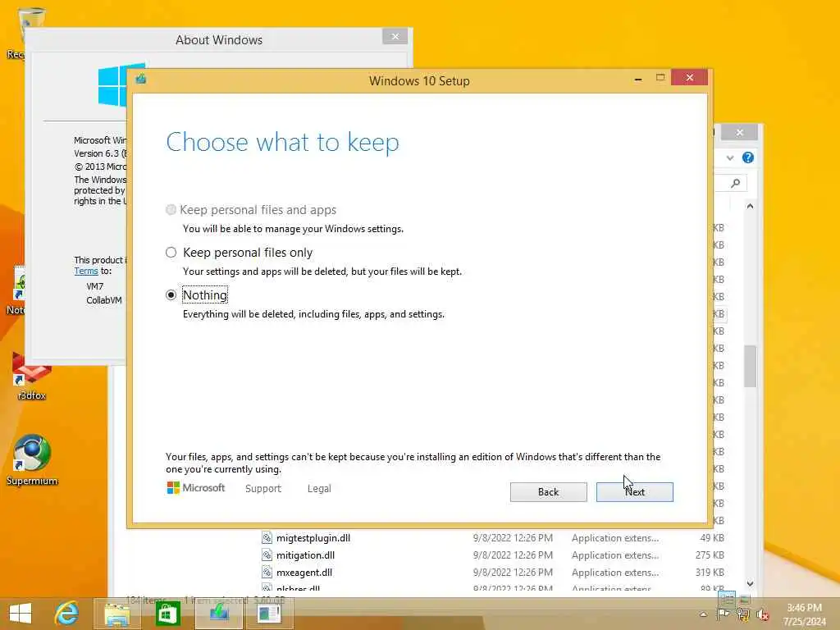Click the Explorer vertical scrollbar thumb
The height and width of the screenshot is (630, 840).
[750, 366]
